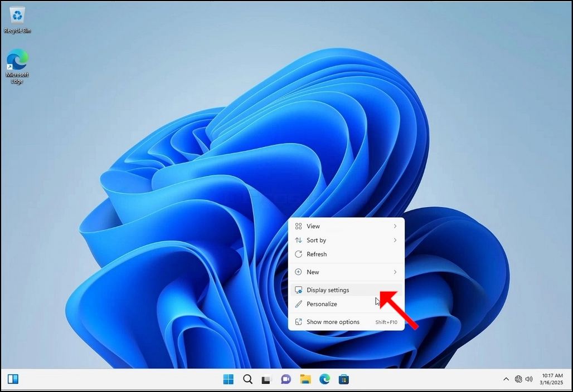Launch the Chat app from taskbar
Image resolution: width=573 pixels, height=392 pixels.
[286, 379]
